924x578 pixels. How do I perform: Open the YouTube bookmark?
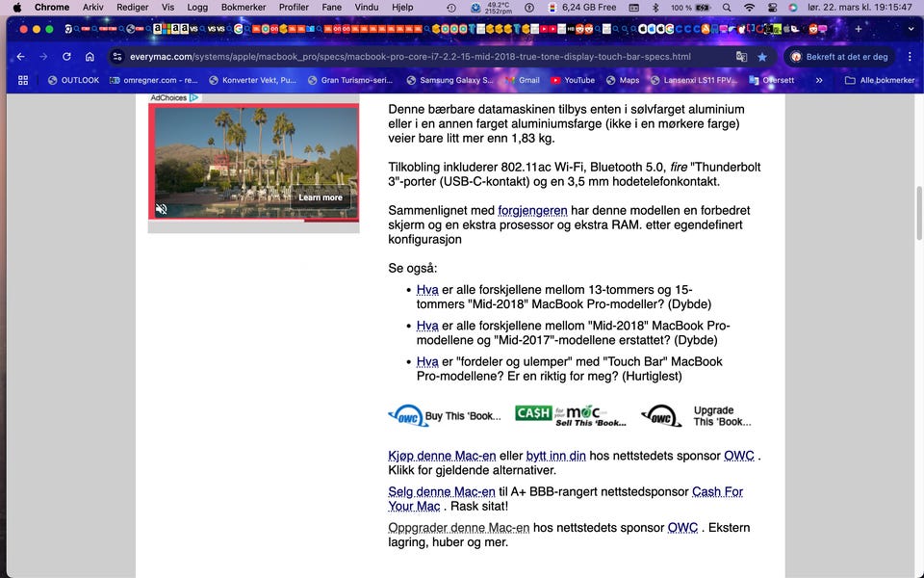pos(573,80)
